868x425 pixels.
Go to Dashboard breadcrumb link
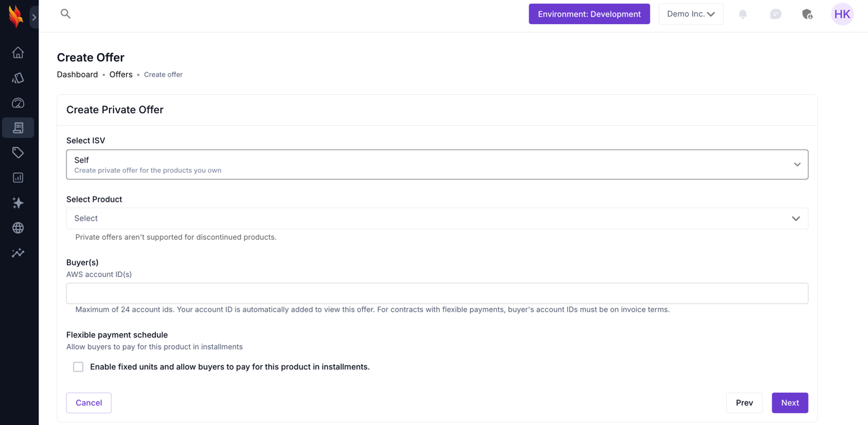point(77,75)
